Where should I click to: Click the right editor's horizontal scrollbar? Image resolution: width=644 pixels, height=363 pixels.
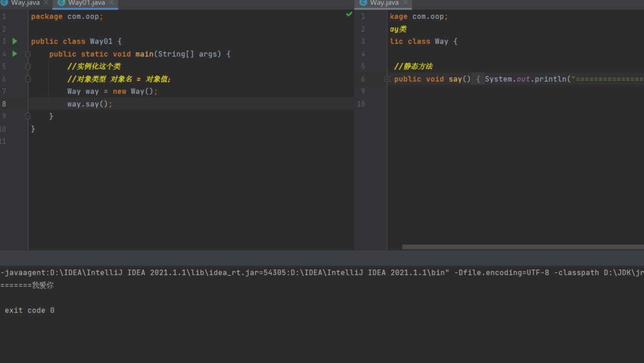click(522, 246)
